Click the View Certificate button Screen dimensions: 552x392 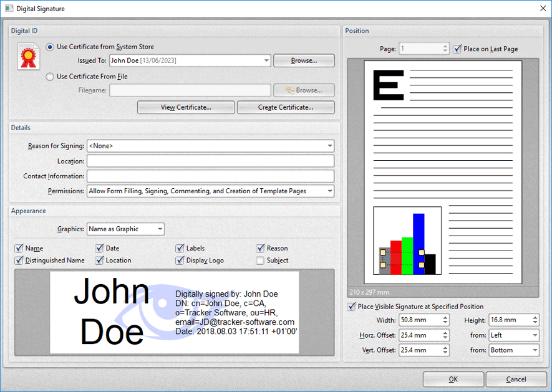[186, 107]
